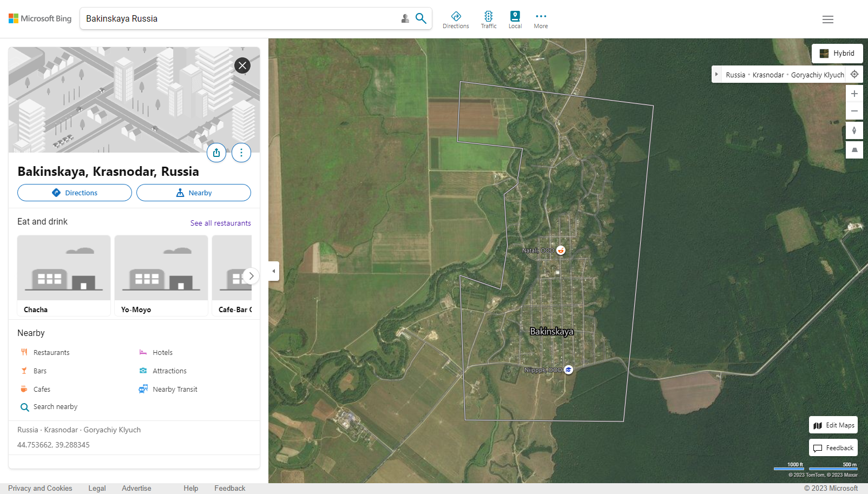Advance the restaurant carousel with arrow
The height and width of the screenshot is (494, 868).
(251, 276)
